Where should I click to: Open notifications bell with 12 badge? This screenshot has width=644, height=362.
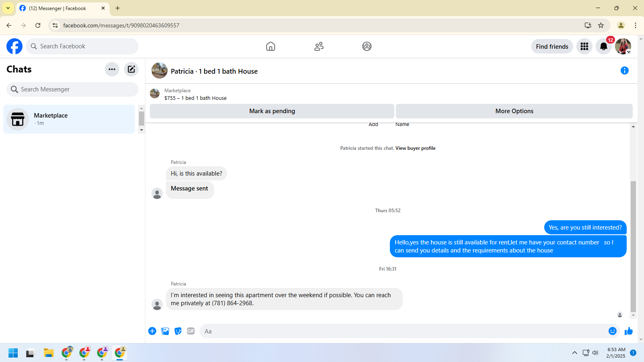pyautogui.click(x=604, y=46)
